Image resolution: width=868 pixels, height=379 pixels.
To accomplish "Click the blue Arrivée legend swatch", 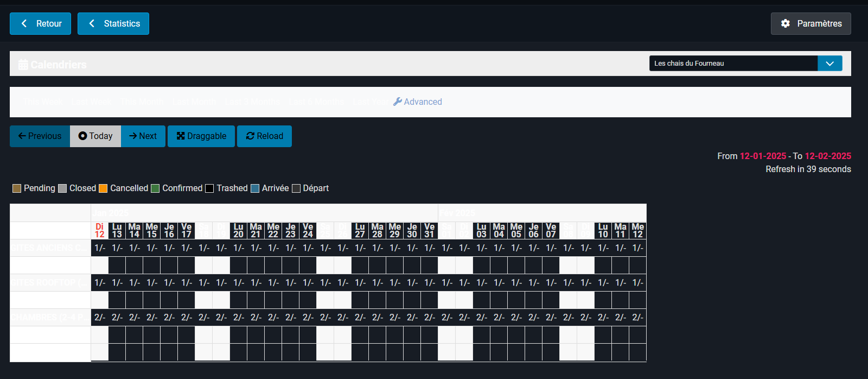I will click(x=255, y=188).
